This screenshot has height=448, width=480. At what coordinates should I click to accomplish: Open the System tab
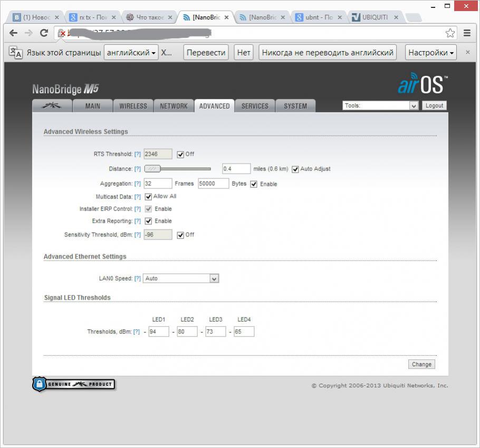click(x=295, y=106)
